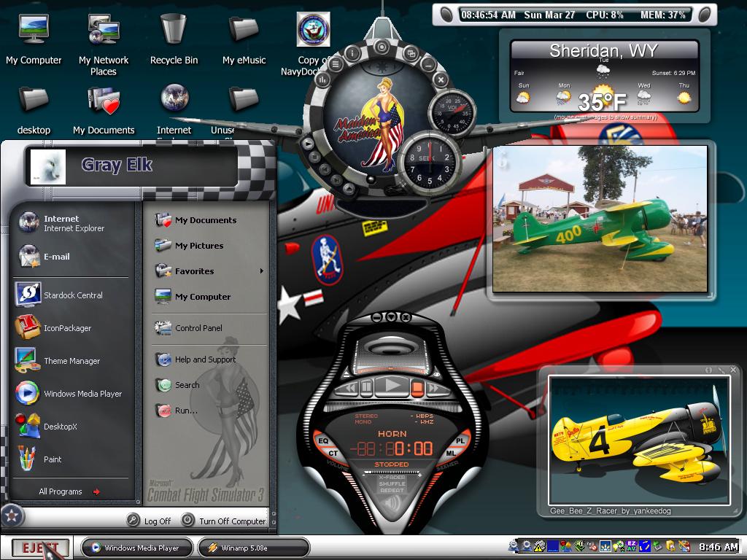Click the eject button on round media player
Screen dimensions: 747x560
tap(349, 189)
